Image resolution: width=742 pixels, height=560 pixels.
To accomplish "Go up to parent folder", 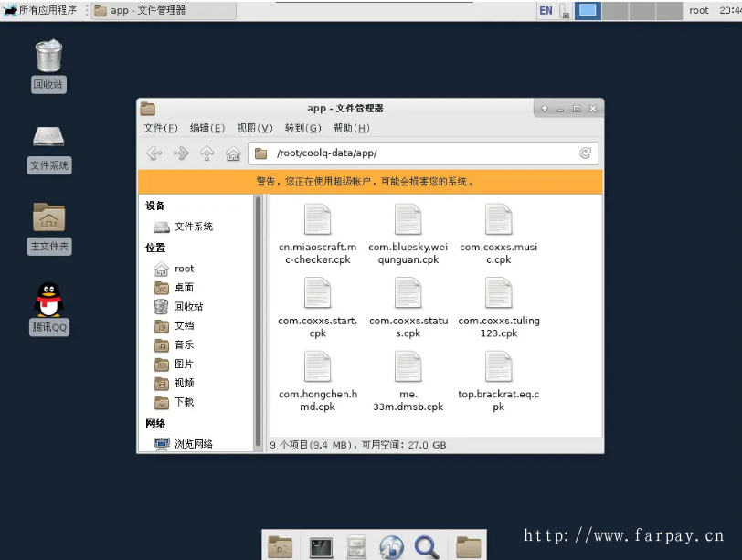I will [x=207, y=153].
